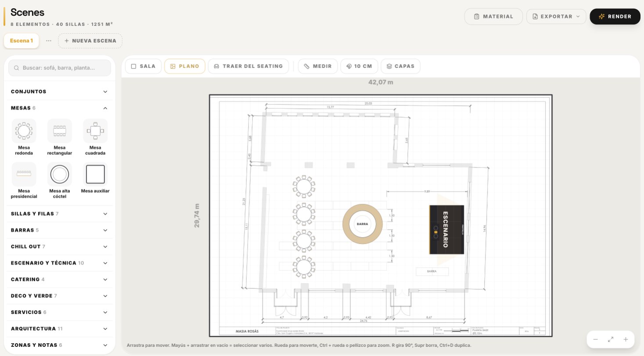Open the CAPAS layers menu
This screenshot has width=644, height=356.
tap(400, 66)
